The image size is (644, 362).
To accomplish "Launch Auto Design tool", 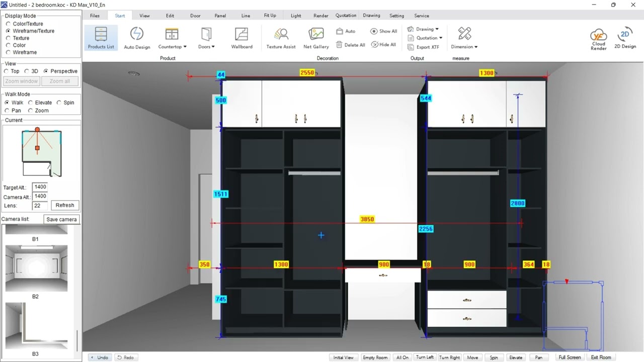I will click(137, 38).
